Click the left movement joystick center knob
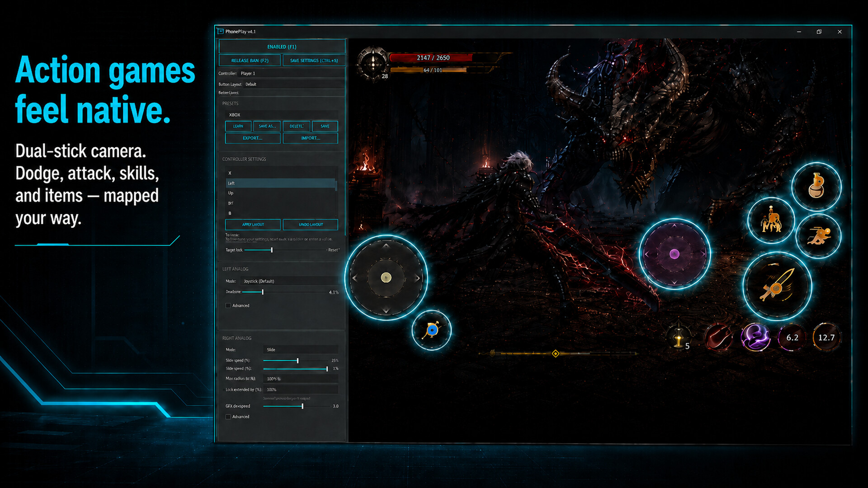 tap(386, 277)
